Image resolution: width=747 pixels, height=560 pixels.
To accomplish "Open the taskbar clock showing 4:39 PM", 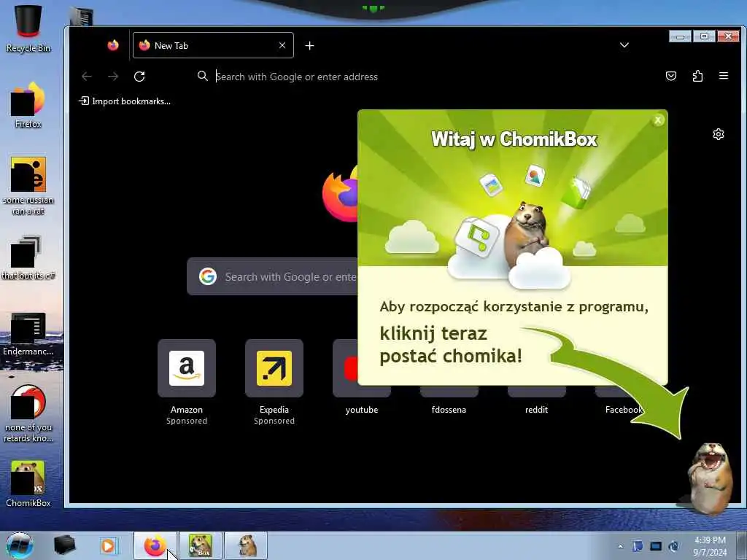I will [x=710, y=546].
